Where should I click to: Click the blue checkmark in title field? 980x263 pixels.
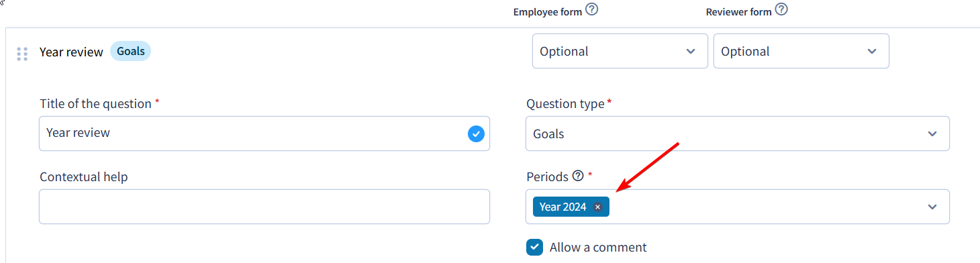(x=476, y=134)
